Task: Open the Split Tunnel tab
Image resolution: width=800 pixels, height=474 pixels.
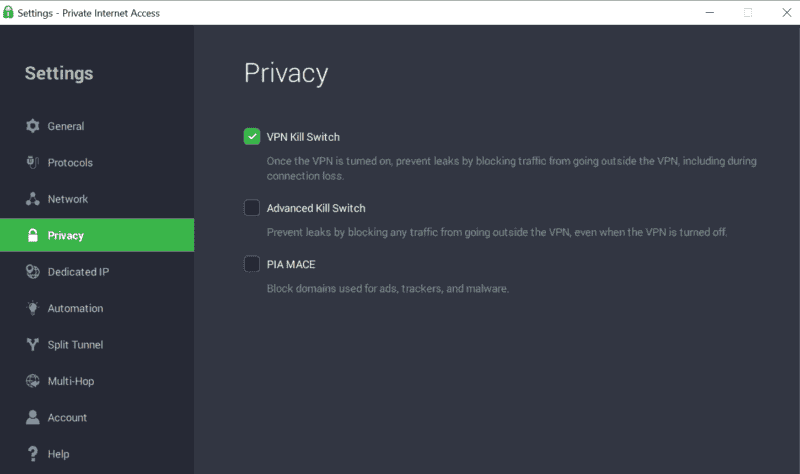Action: [97, 344]
